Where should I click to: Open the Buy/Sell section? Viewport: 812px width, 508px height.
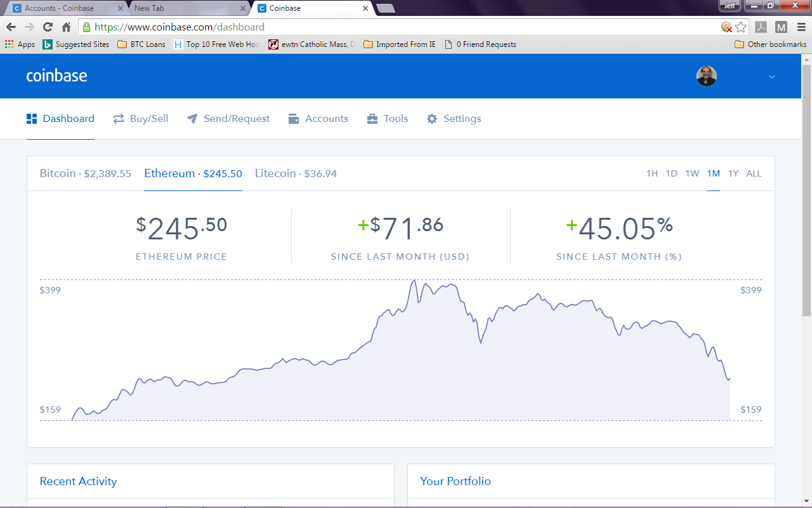pos(141,119)
